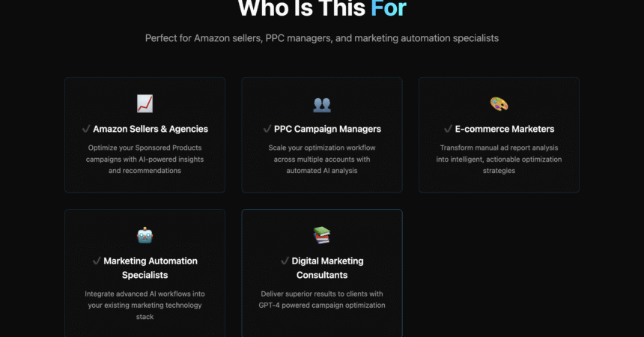Click the robot face icon
Image resolution: width=644 pixels, height=337 pixels.
point(145,235)
